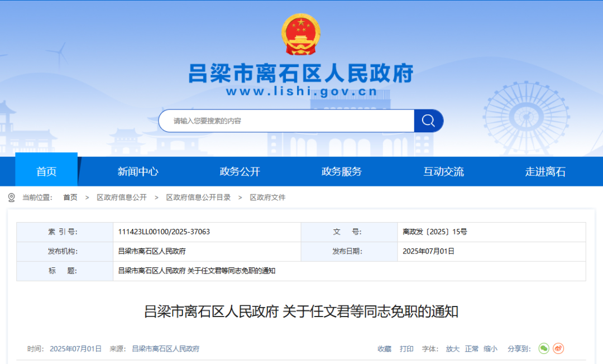Screen dimensions: 603x364
Task: Click inside the search input box
Action: tap(279, 121)
